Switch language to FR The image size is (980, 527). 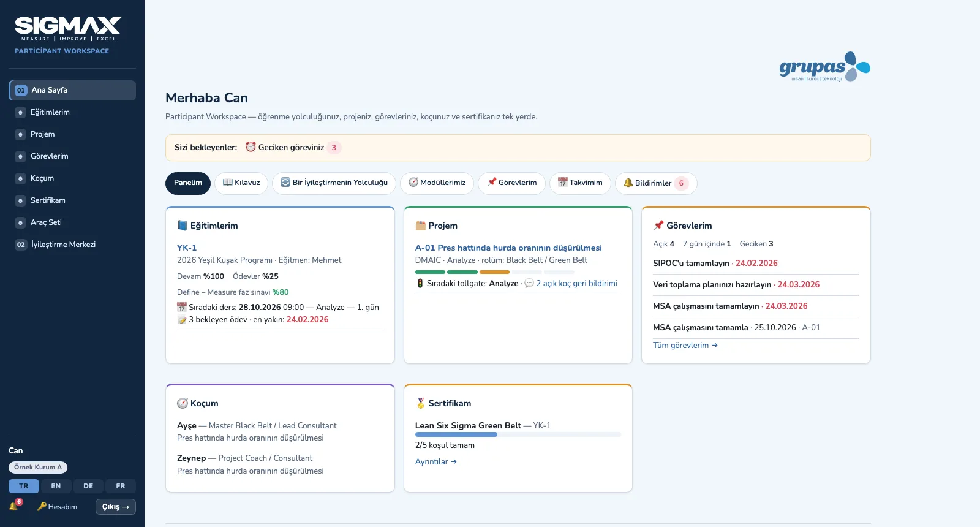(x=121, y=487)
